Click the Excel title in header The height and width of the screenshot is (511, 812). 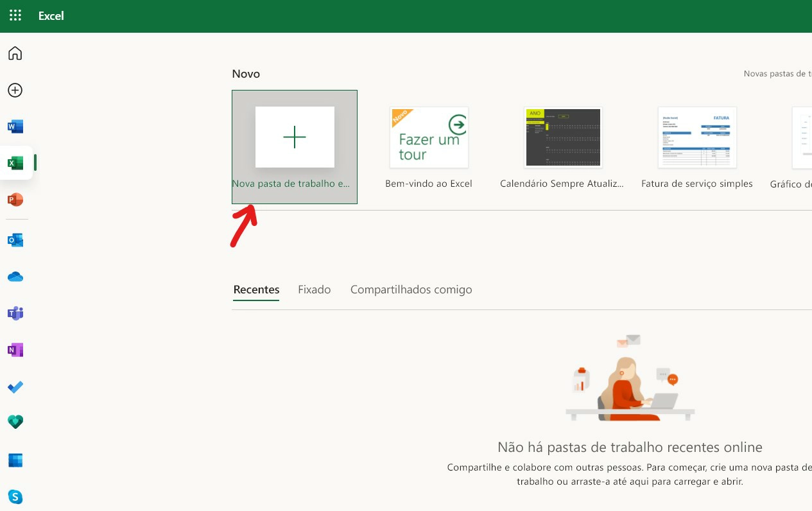click(x=51, y=16)
